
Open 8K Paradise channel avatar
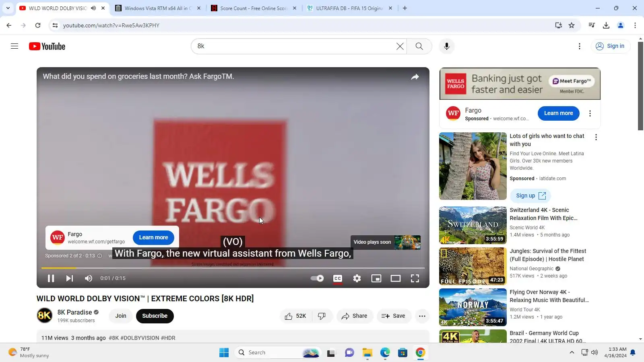tap(44, 316)
